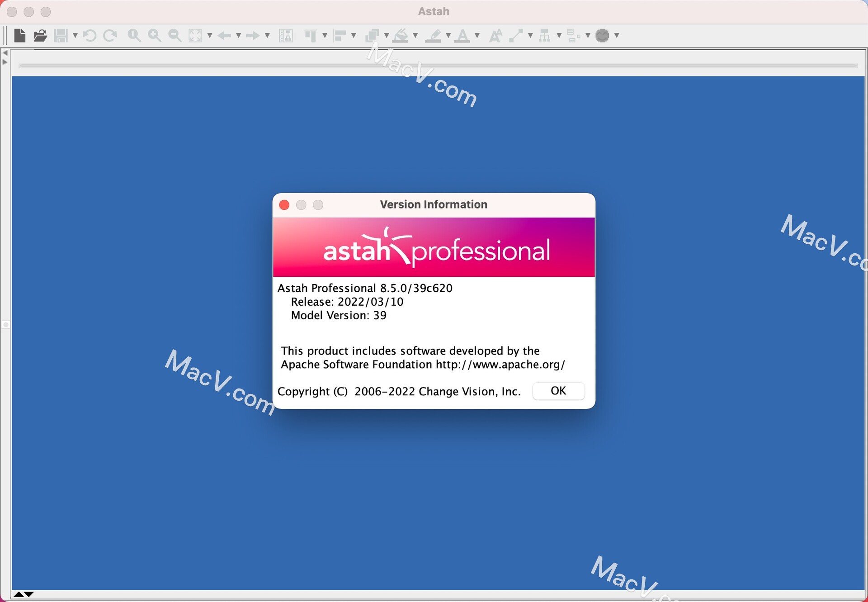Open the smiley face dropdown arrow

(617, 35)
